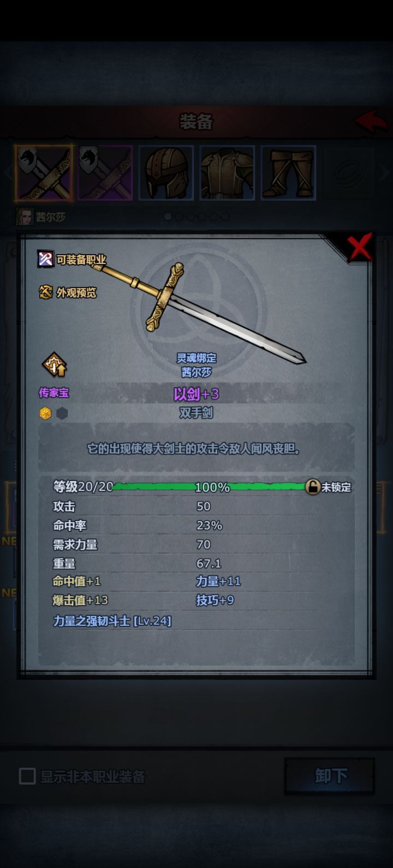Click the upgrade arrow diamond icon

point(54,366)
